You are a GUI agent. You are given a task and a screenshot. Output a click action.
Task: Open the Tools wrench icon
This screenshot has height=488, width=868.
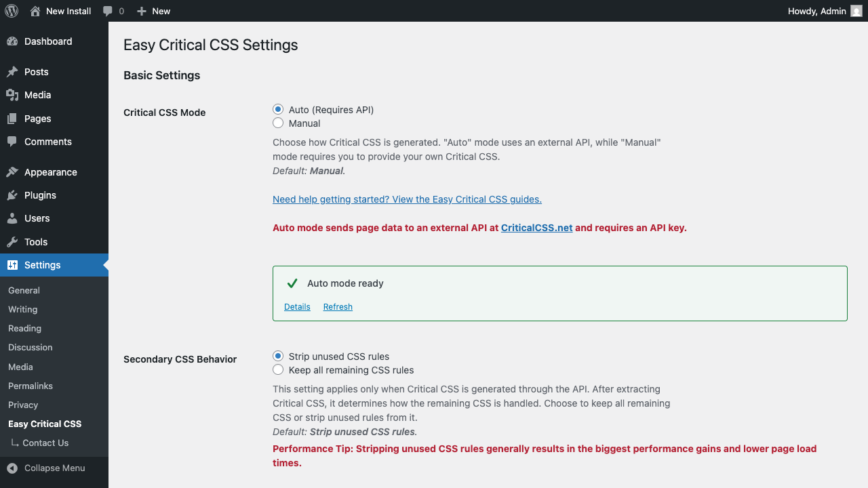pyautogui.click(x=15, y=241)
